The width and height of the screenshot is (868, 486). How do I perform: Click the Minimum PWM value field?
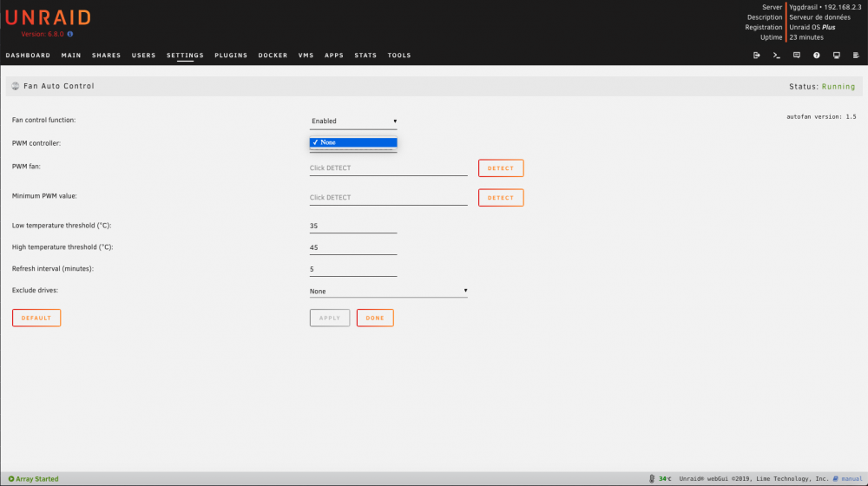388,198
